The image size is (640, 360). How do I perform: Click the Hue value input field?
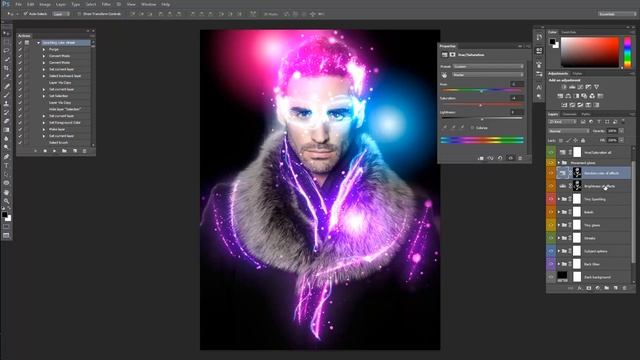[x=517, y=84]
